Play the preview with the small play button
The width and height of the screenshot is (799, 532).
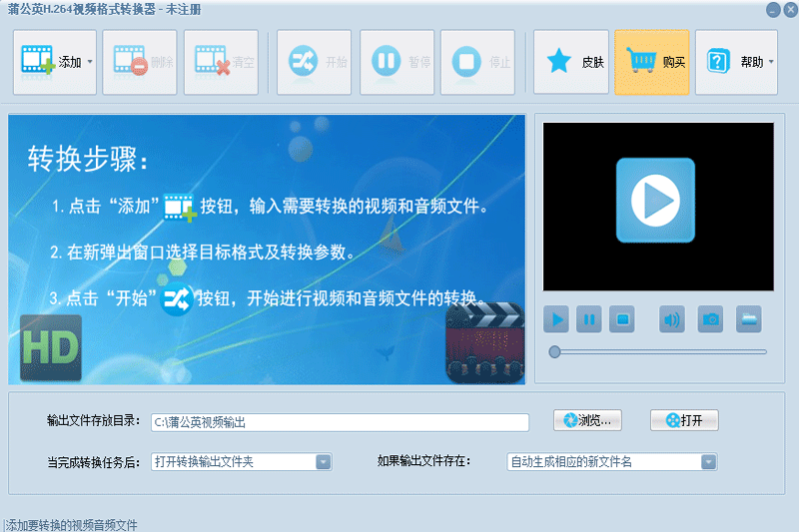(556, 319)
